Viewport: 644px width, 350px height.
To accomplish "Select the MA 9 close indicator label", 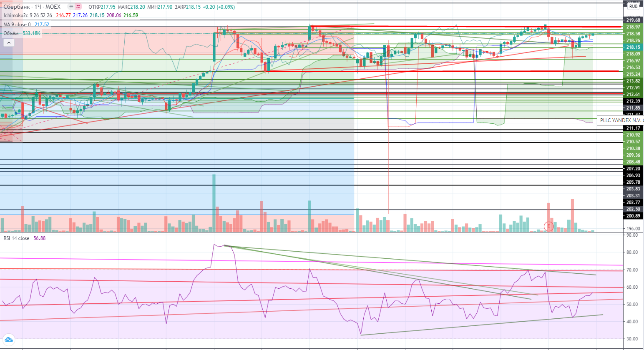I will [x=17, y=25].
